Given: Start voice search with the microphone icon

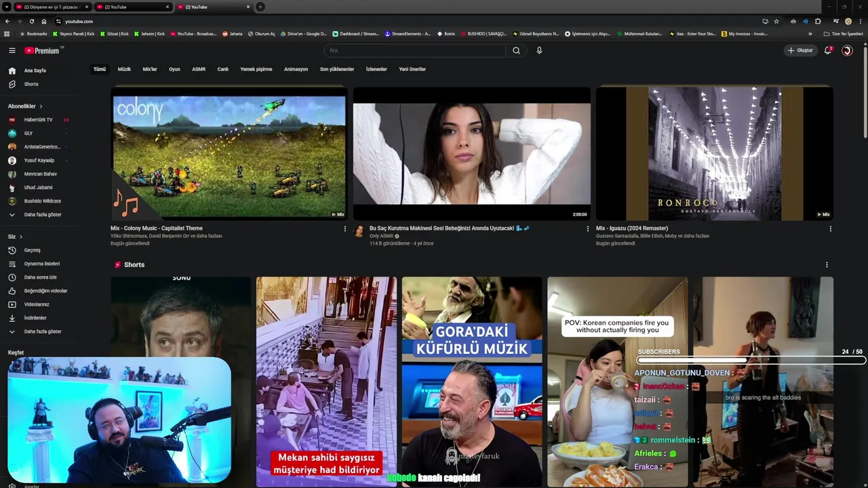Looking at the screenshot, I should coord(539,50).
